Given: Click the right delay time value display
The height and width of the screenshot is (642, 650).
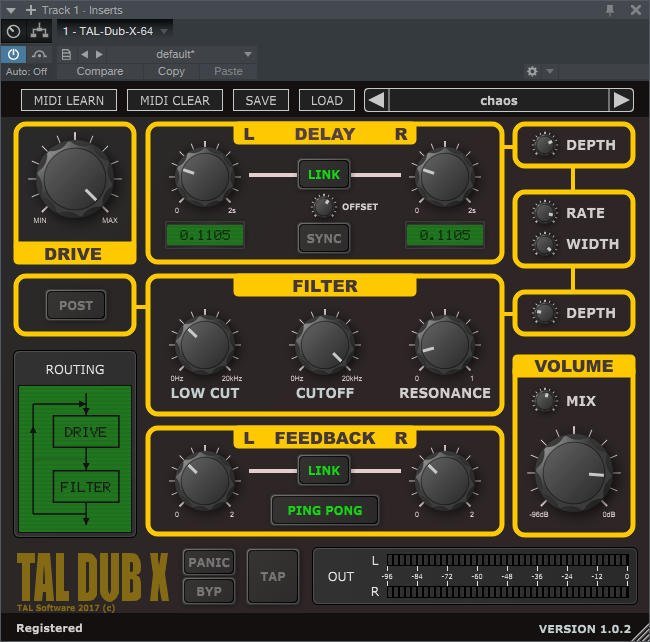Looking at the screenshot, I should point(445,235).
